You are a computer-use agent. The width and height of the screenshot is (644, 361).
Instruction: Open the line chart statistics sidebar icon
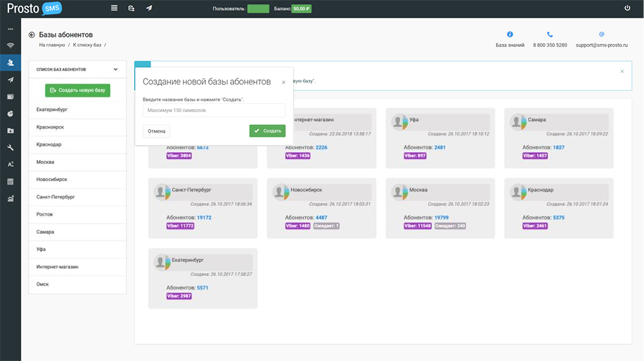point(10,199)
